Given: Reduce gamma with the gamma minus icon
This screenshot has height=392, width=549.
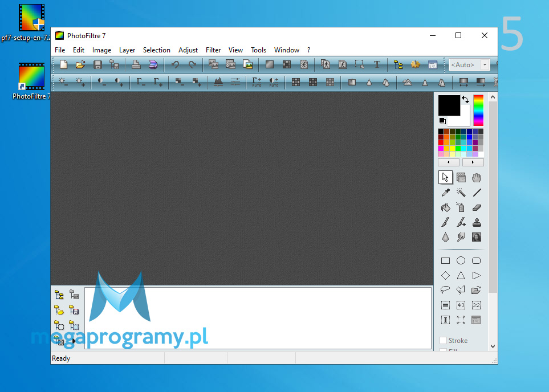Looking at the screenshot, I should pos(141,82).
